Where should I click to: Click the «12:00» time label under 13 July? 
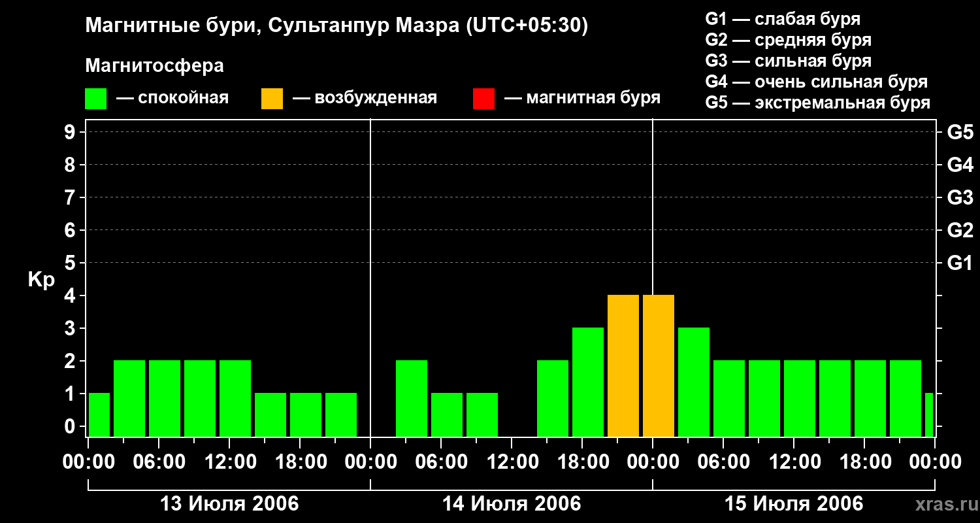coord(229,462)
